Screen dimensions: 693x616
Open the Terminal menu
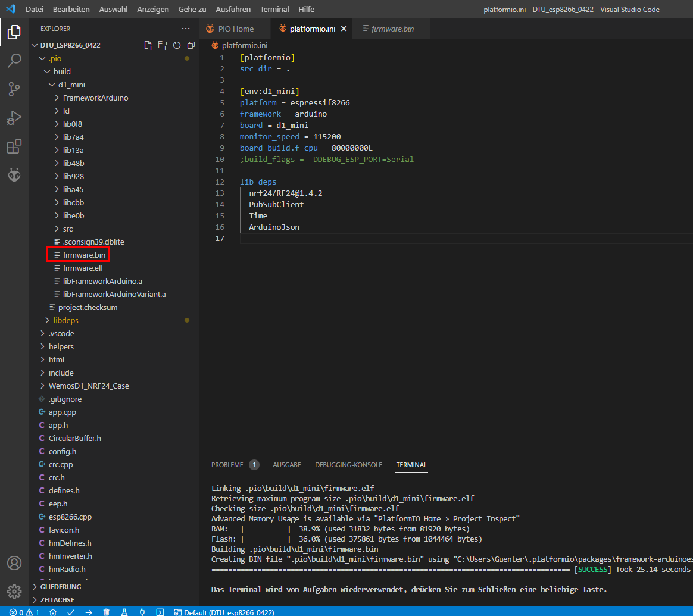[274, 9]
